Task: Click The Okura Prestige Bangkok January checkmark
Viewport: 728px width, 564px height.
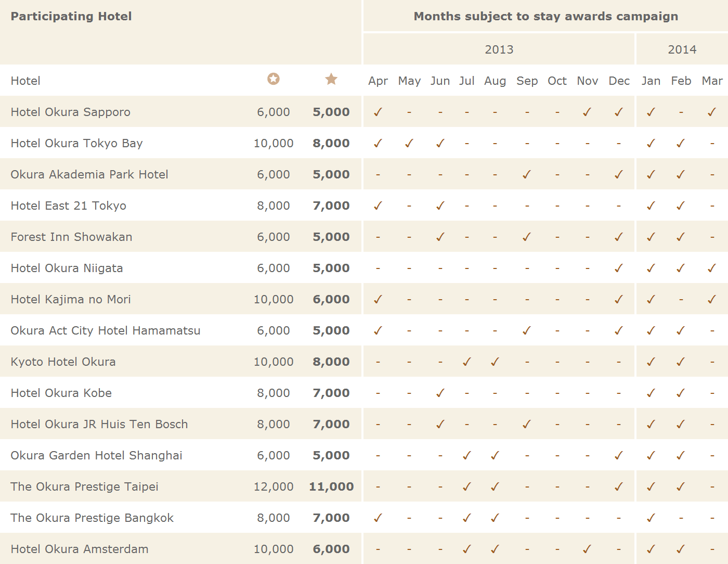Action: [x=651, y=518]
